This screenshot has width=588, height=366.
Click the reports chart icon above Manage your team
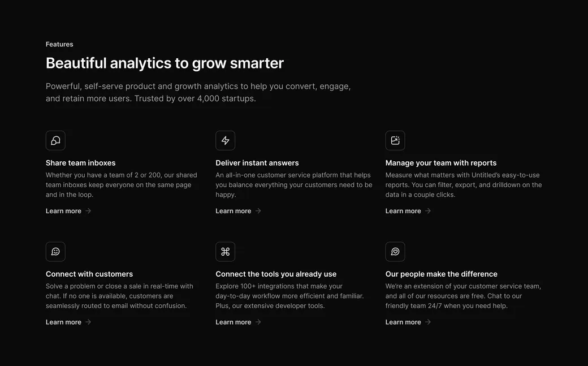point(395,140)
